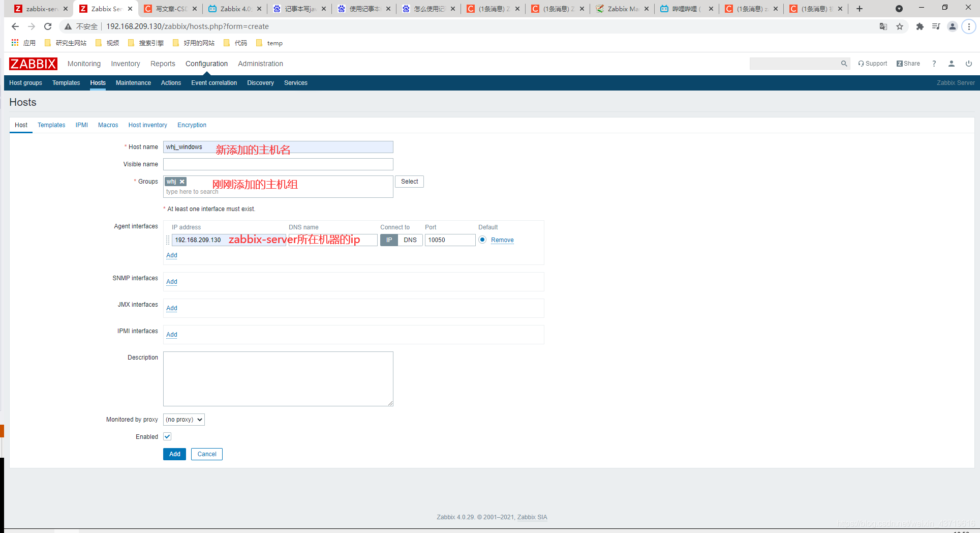
Task: Add an SNMP interface
Action: point(172,282)
